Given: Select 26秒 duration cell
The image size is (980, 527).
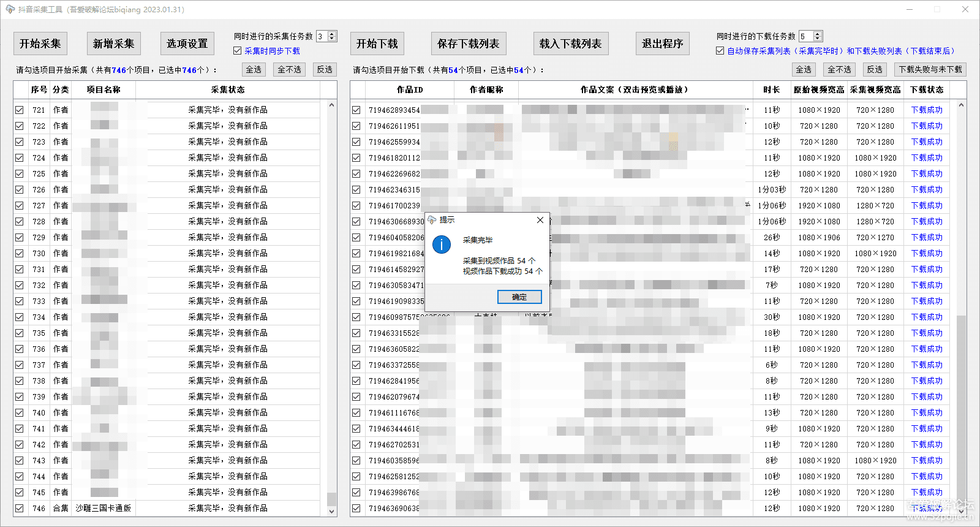Looking at the screenshot, I should [772, 237].
